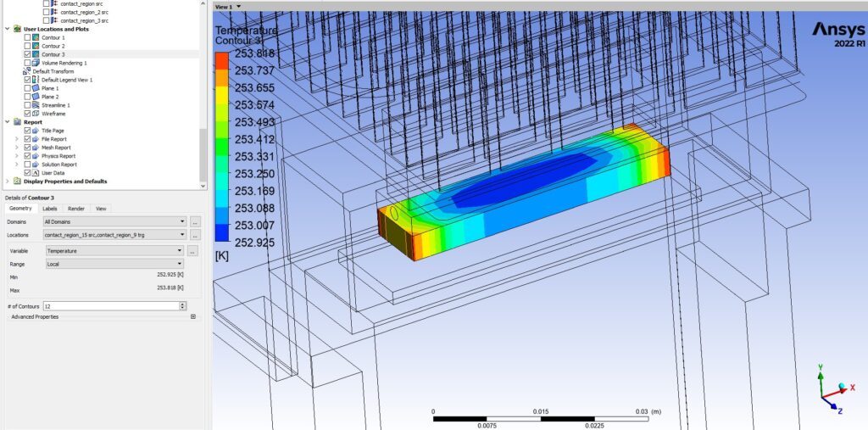Click the Volume Rendering 1 icon
868x430 pixels.
36,63
